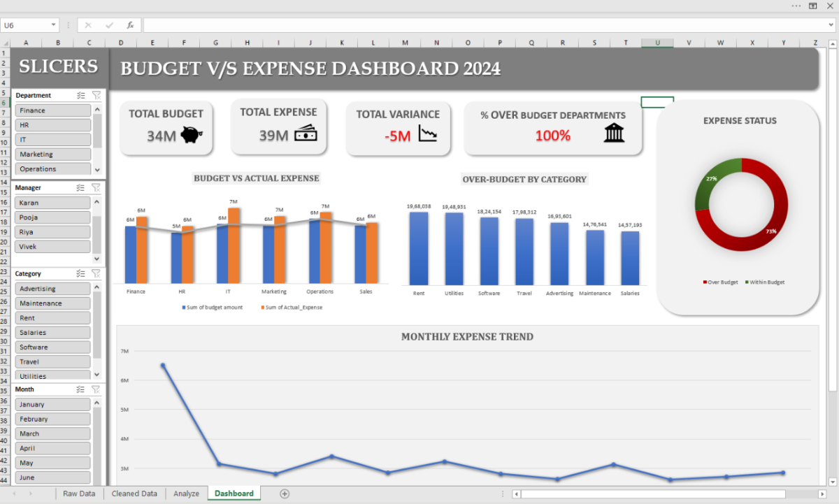This screenshot has height=504, width=839.
Task: Expand the formula bar
Action: pos(831,25)
